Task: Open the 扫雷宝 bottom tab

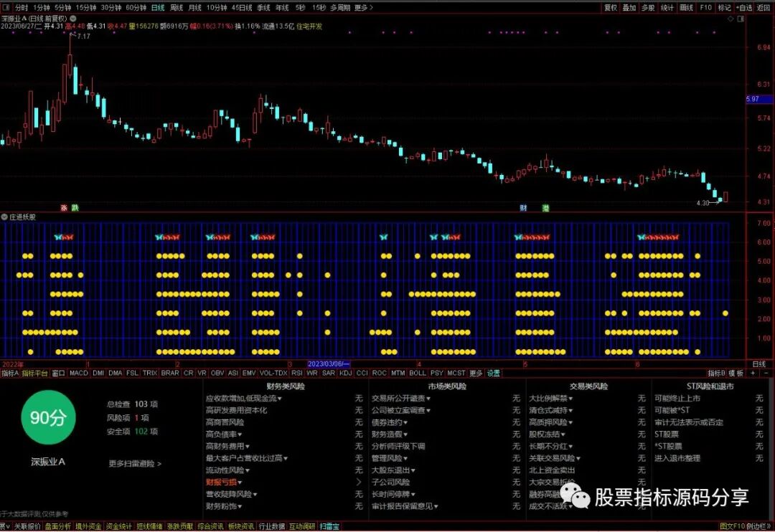Action: click(x=329, y=526)
